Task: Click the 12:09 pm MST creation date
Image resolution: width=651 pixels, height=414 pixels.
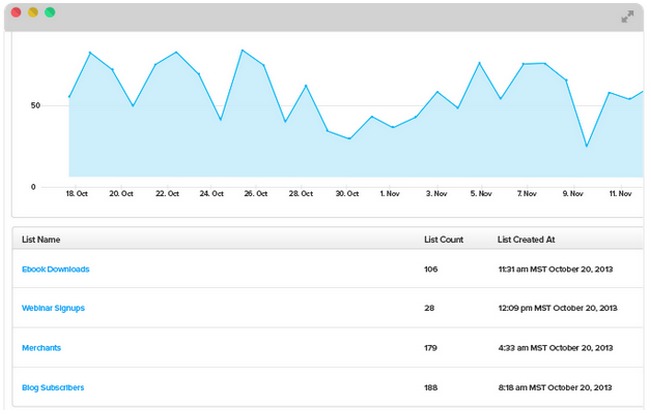Action: pos(558,308)
